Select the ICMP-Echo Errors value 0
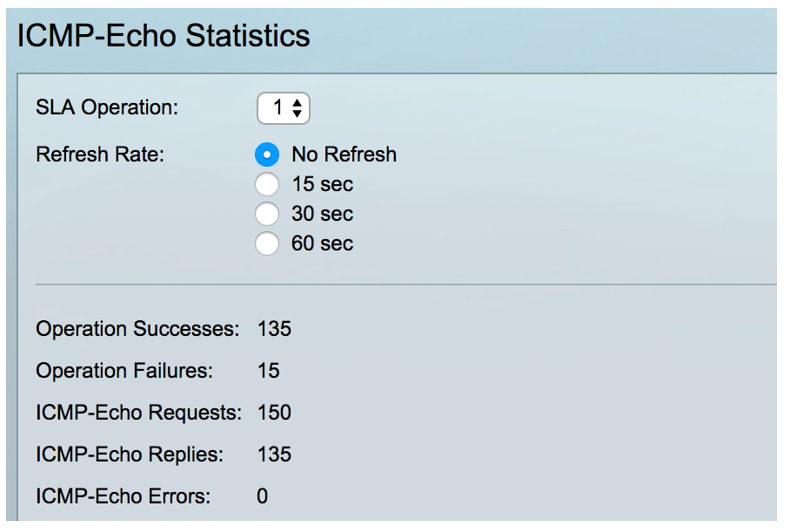Viewport: 787px width, 528px height. pyautogui.click(x=262, y=495)
